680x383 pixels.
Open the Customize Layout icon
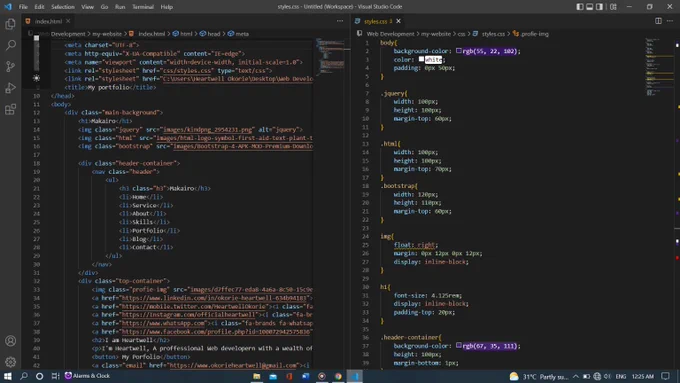click(613, 7)
